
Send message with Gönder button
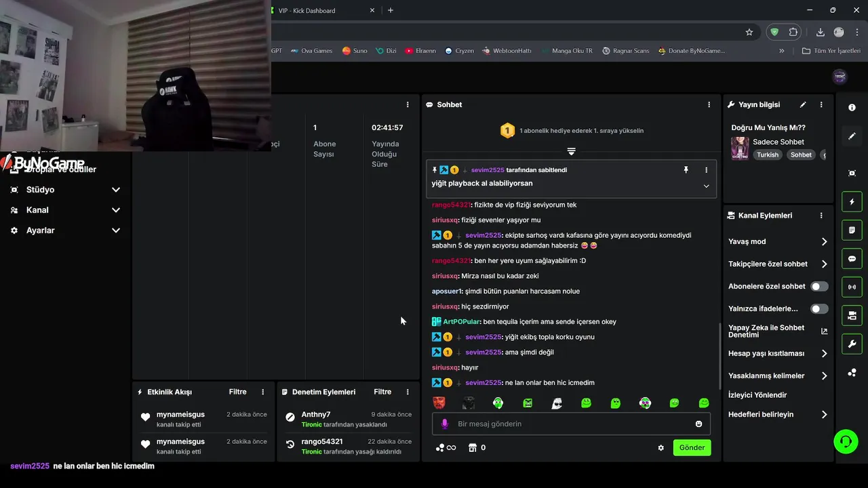[x=692, y=447]
